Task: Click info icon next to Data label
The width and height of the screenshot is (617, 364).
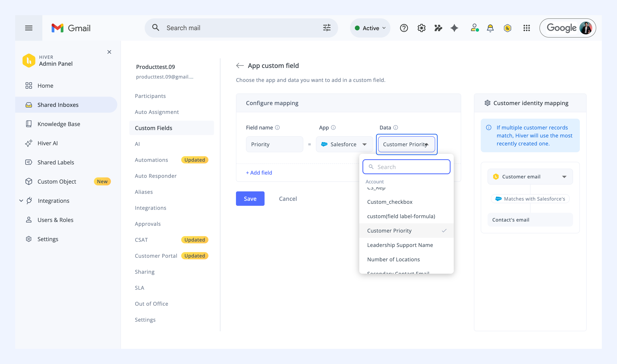Action: tap(395, 127)
